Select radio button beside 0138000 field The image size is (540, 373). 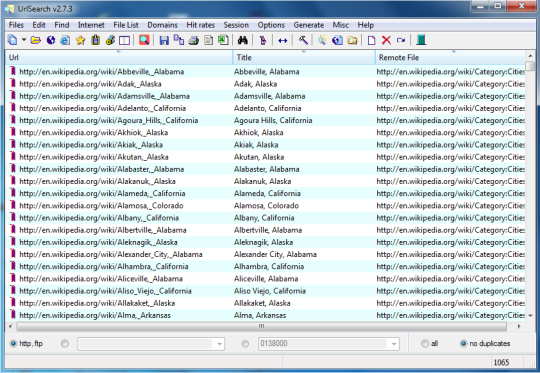click(245, 343)
